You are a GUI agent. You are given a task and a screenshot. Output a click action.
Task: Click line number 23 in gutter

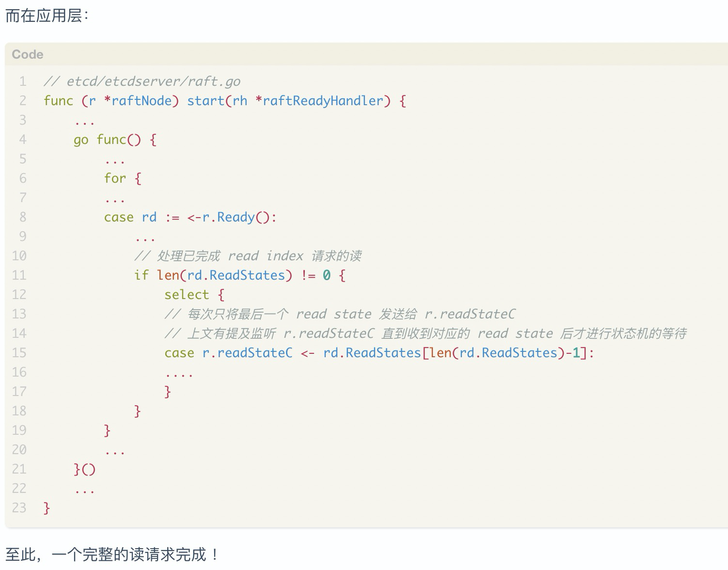pyautogui.click(x=19, y=508)
